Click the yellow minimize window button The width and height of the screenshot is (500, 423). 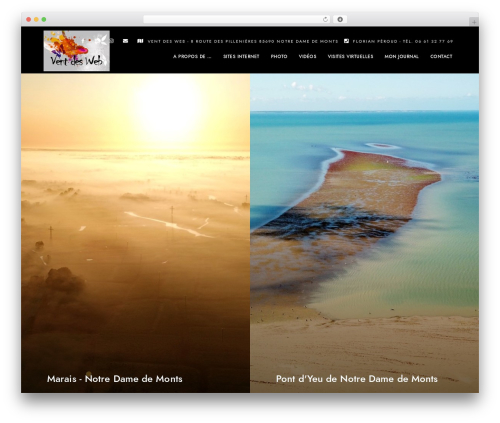(x=36, y=19)
